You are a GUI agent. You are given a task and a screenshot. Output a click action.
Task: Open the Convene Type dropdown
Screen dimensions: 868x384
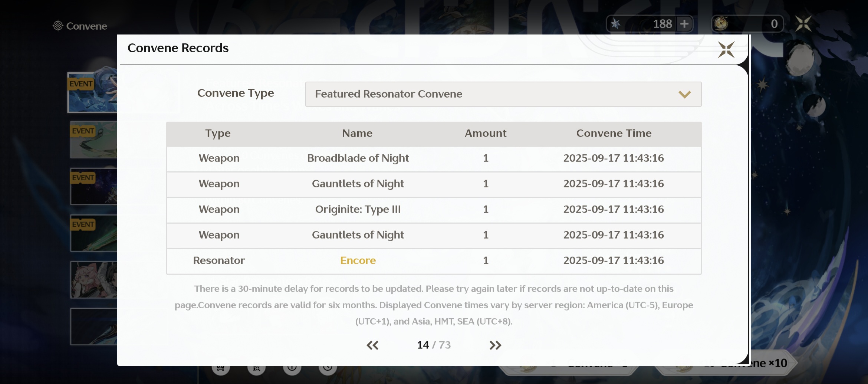pyautogui.click(x=503, y=94)
